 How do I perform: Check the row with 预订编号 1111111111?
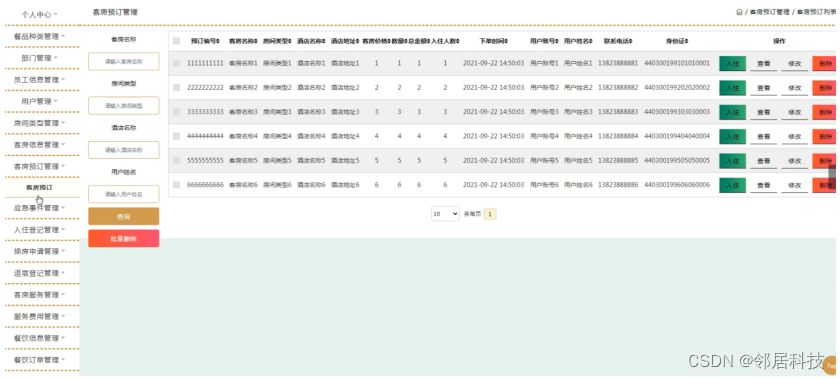coord(177,63)
